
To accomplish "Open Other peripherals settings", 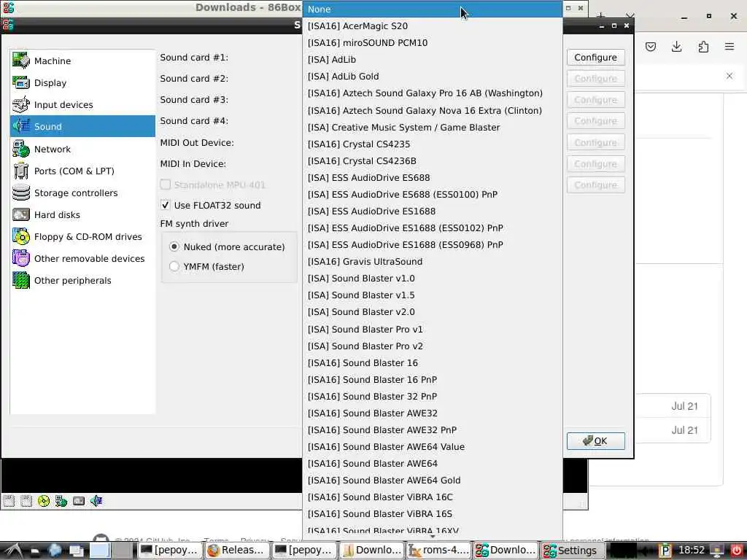I will coord(82,281).
